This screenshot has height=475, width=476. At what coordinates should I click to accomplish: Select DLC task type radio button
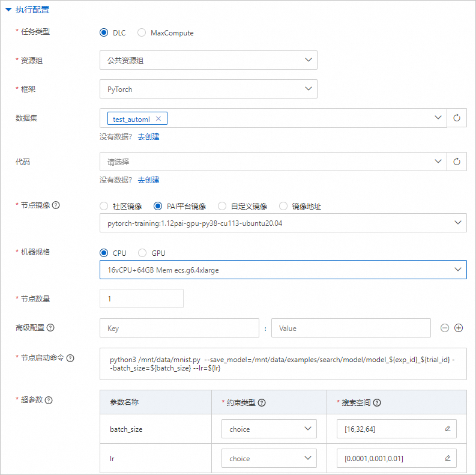[104, 32]
